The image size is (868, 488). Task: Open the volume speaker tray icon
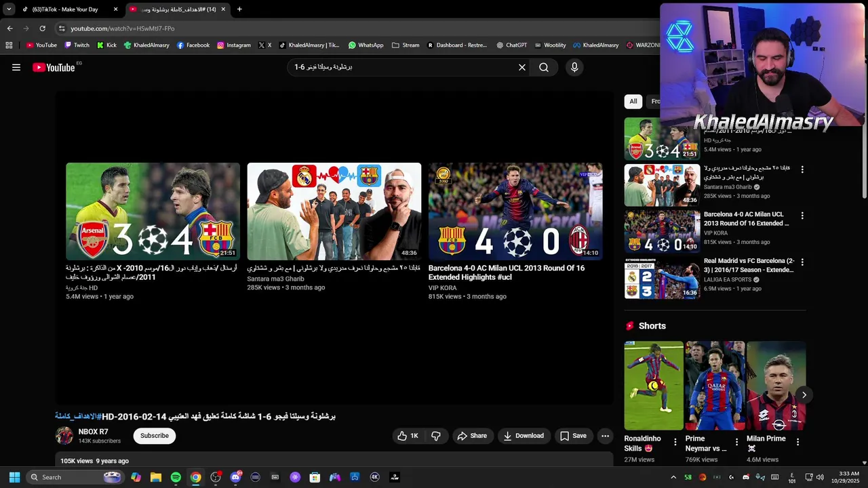tap(820, 477)
